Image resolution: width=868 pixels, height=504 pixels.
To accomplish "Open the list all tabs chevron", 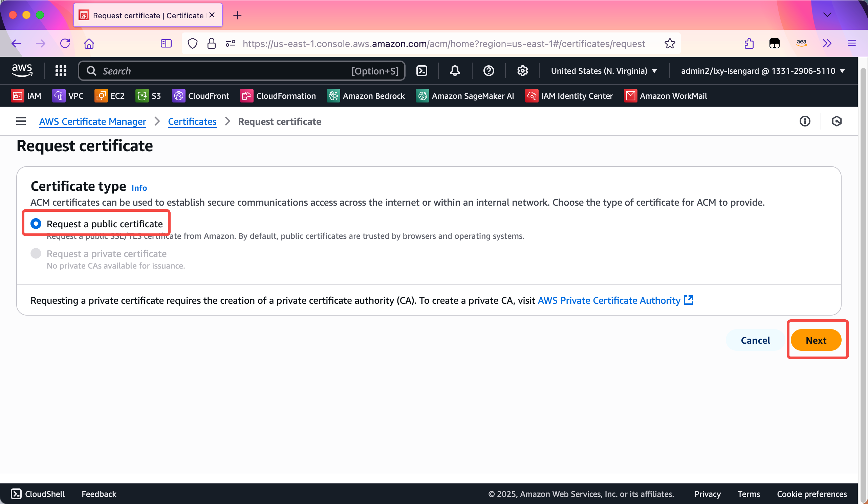I will [x=827, y=15].
